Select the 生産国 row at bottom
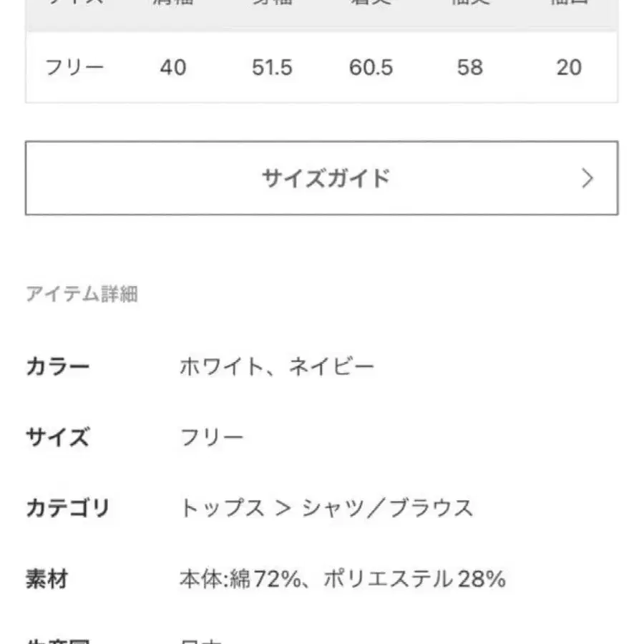 click(x=57, y=639)
